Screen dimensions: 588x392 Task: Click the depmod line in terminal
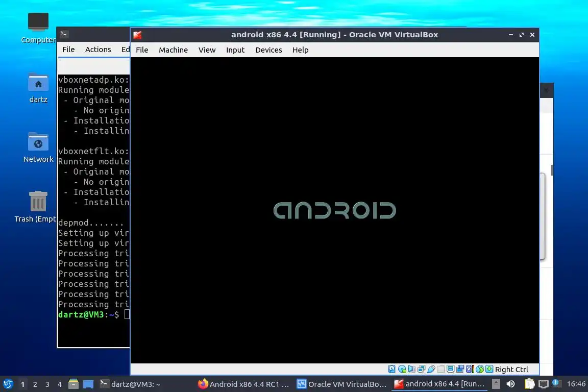pos(91,223)
